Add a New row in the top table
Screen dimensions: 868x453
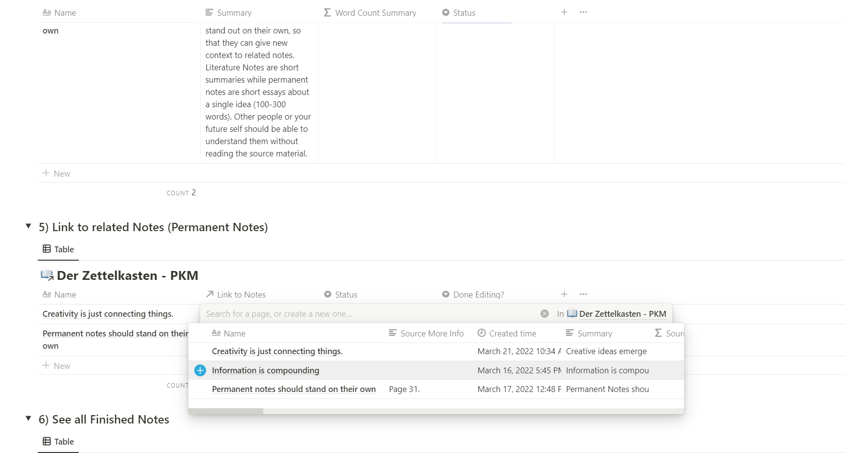click(57, 174)
